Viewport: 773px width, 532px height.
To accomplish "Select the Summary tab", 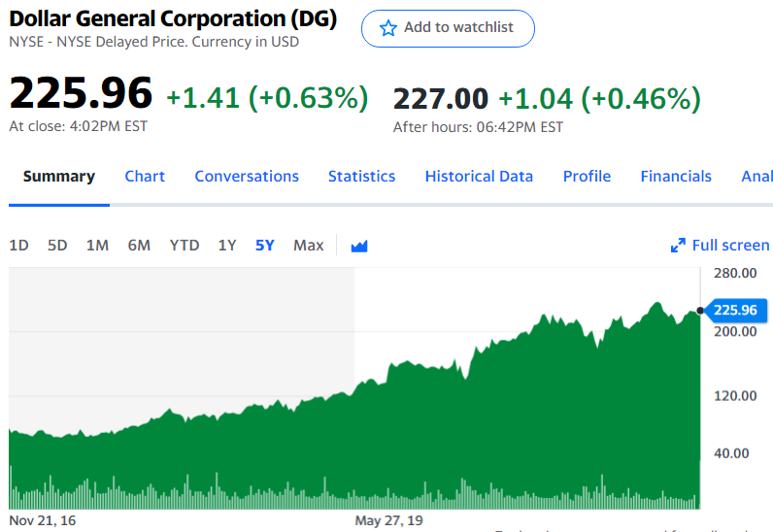I will click(59, 176).
